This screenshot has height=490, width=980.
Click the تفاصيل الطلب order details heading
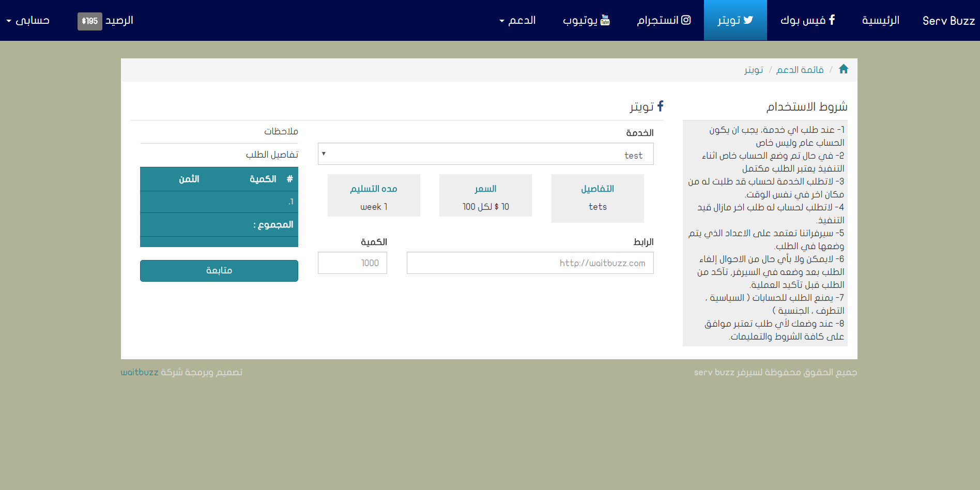click(x=272, y=155)
